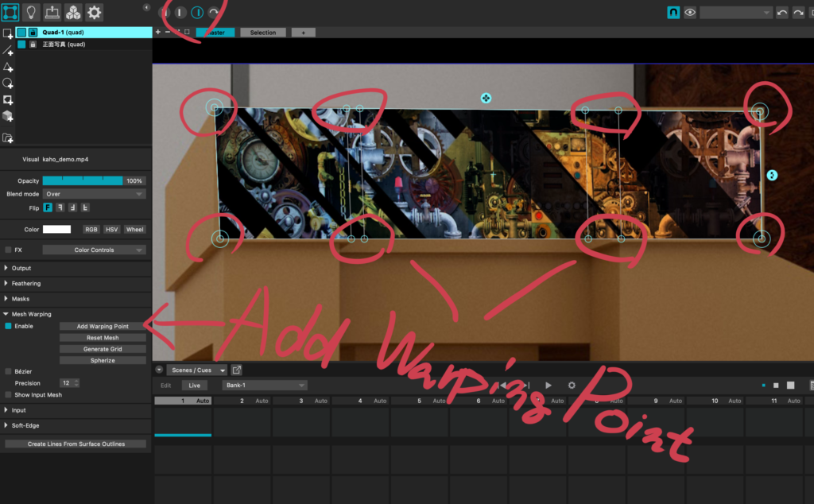Open the Blend mode dropdown
The height and width of the screenshot is (504, 814).
point(94,194)
